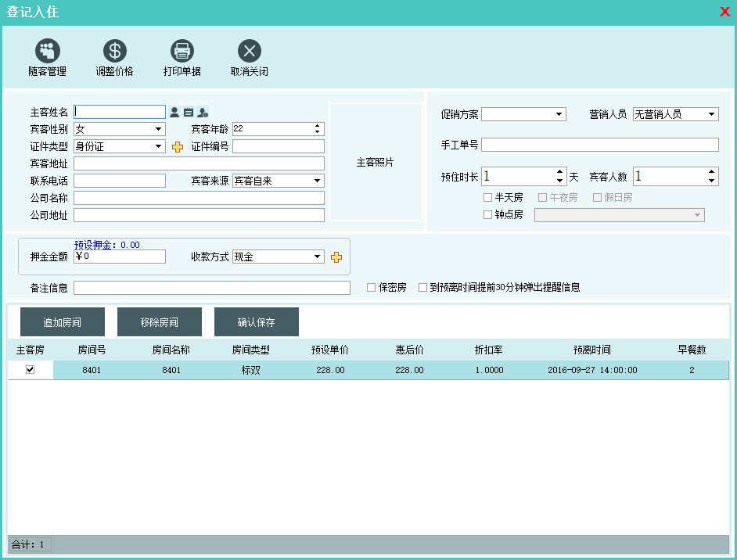Click the plus icon next to 收款方式

336,257
